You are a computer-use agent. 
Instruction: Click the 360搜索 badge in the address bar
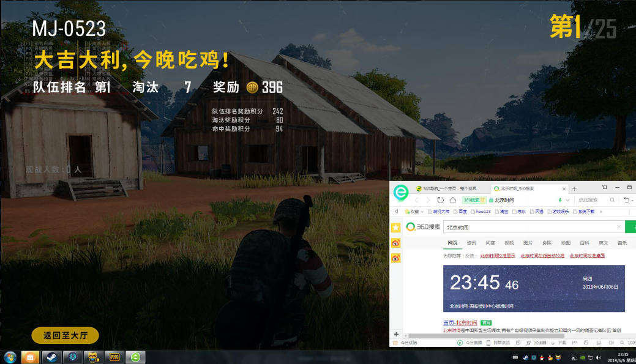coord(474,200)
